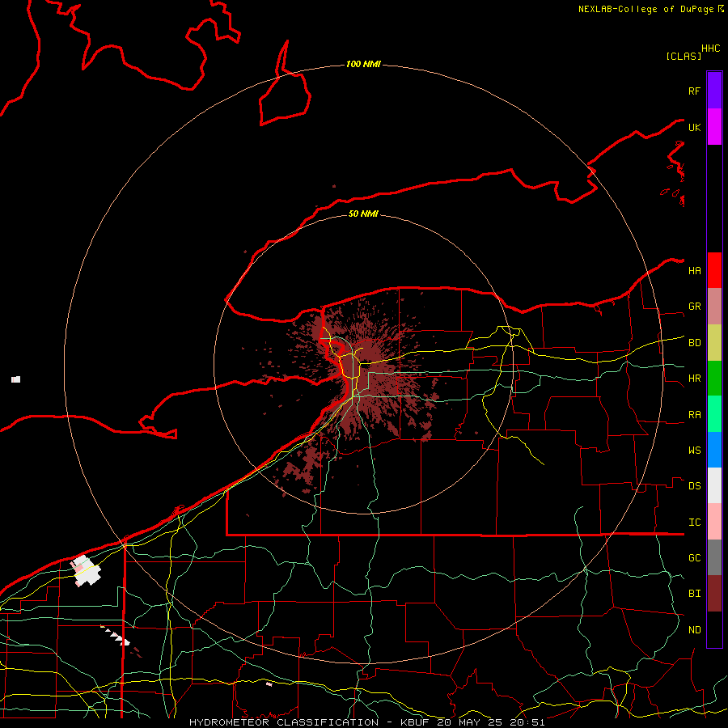Click the HR green legend swatch
Viewport: 728px width, 728px height.
coord(714,378)
